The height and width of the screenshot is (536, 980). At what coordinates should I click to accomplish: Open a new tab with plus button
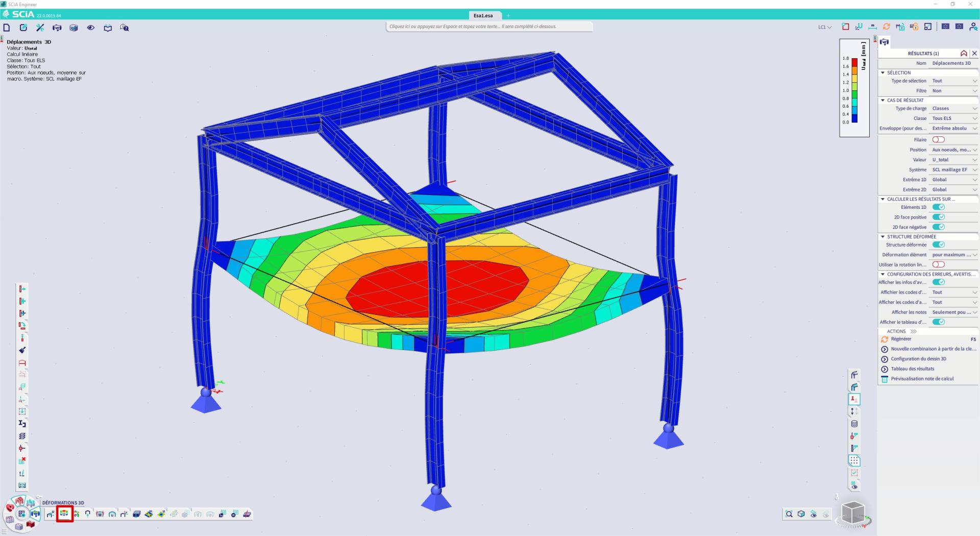(x=508, y=15)
